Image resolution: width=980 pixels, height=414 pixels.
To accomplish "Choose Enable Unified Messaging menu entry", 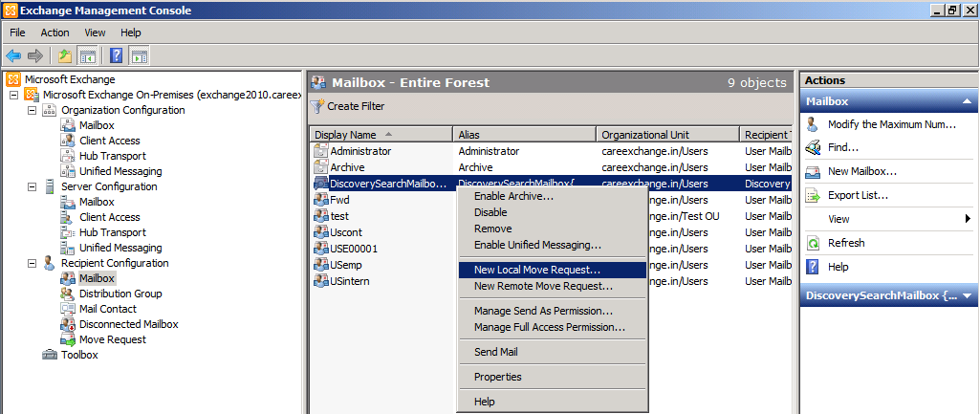I will pos(553,245).
